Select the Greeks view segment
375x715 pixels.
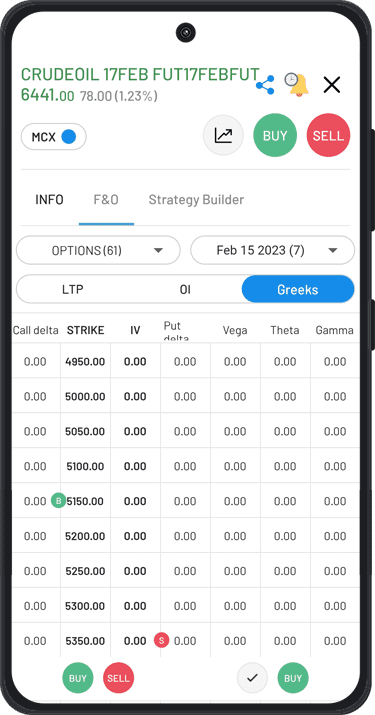(298, 289)
